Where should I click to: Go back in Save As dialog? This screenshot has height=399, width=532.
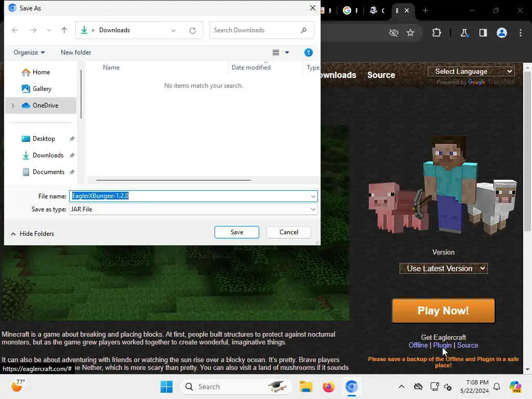15,30
